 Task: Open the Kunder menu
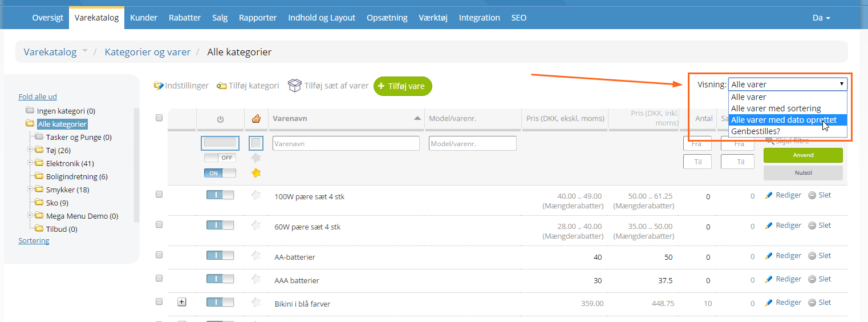point(144,18)
